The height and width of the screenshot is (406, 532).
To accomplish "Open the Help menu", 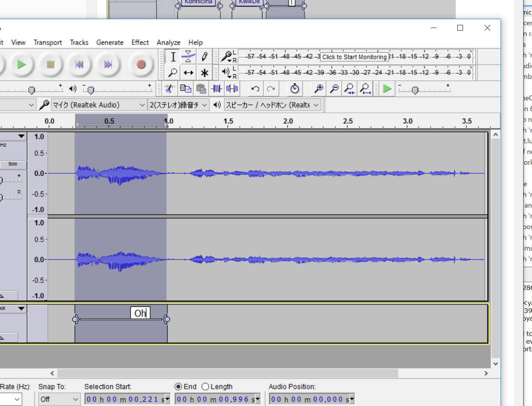I will (x=195, y=43).
